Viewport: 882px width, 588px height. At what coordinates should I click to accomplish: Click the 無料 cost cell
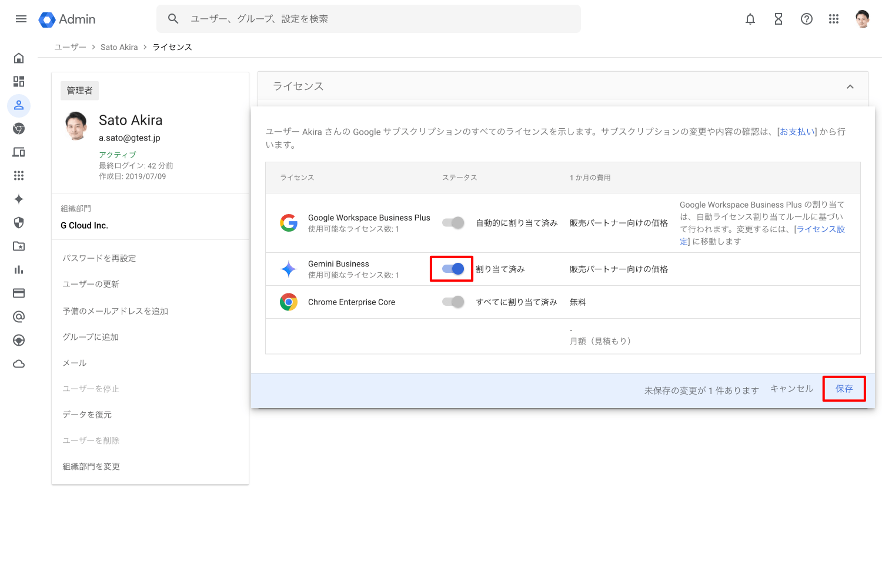[x=578, y=302]
